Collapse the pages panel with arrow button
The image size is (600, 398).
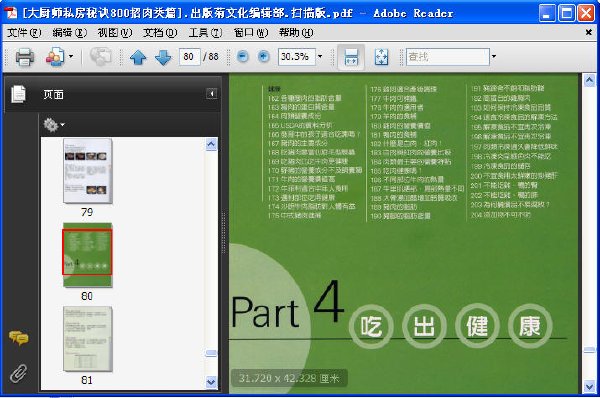point(212,94)
